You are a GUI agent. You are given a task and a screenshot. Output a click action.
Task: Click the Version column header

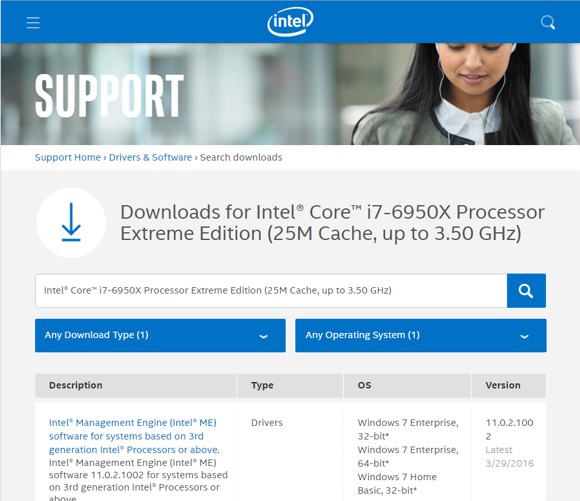(x=509, y=385)
